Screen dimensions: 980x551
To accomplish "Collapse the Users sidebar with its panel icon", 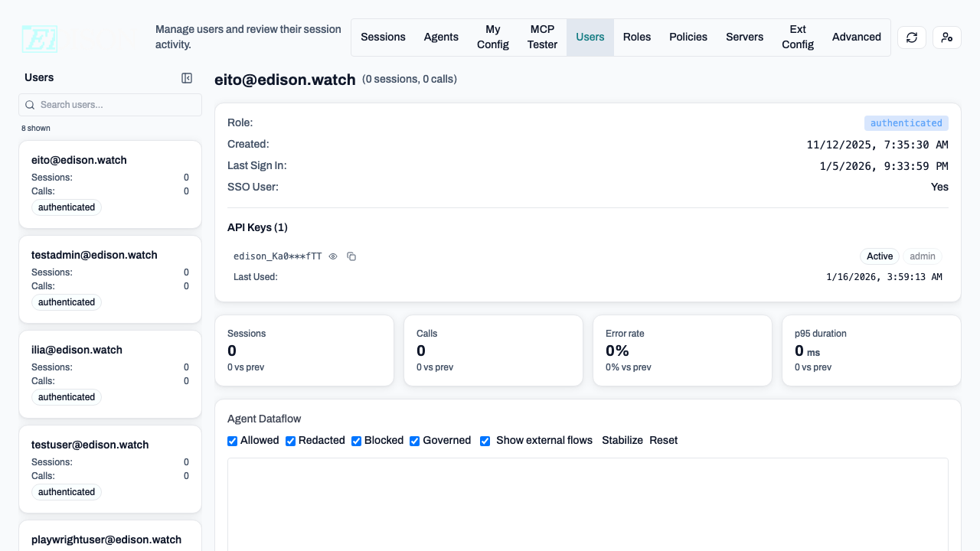I will pyautogui.click(x=187, y=77).
